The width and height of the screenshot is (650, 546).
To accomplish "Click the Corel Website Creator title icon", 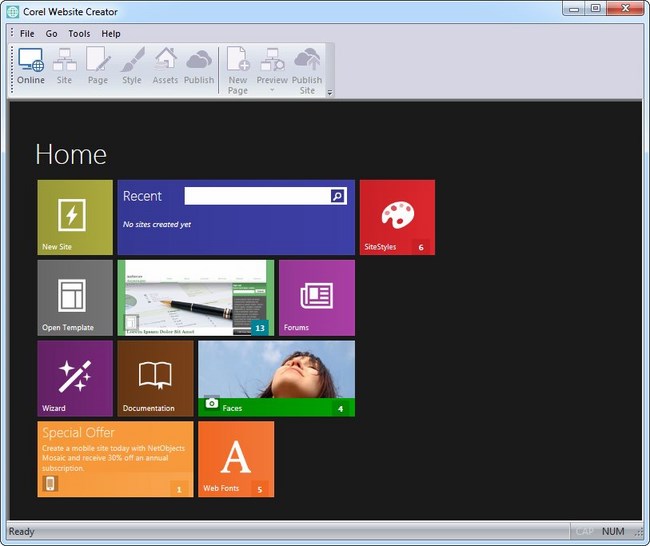I will click(13, 12).
